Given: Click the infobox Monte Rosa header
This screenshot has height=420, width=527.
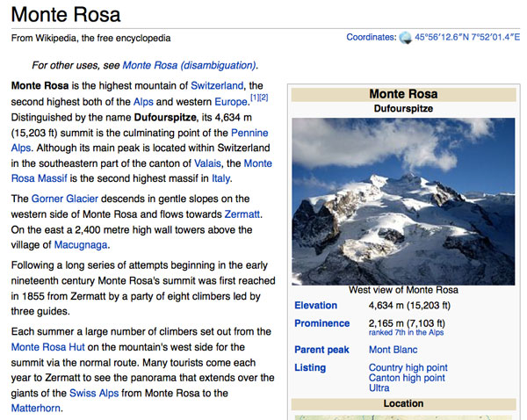Looking at the screenshot, I should (403, 94).
